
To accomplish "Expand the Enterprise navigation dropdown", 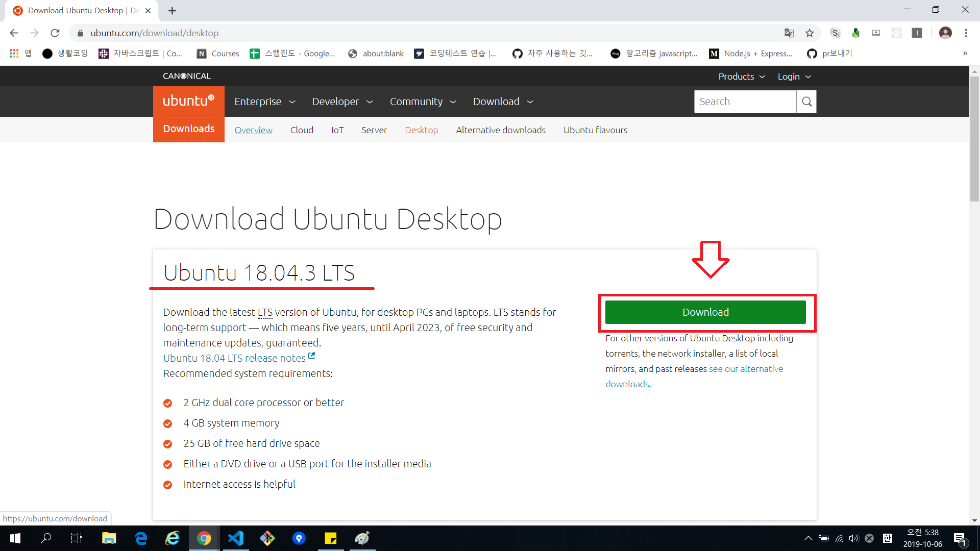I will click(x=264, y=102).
